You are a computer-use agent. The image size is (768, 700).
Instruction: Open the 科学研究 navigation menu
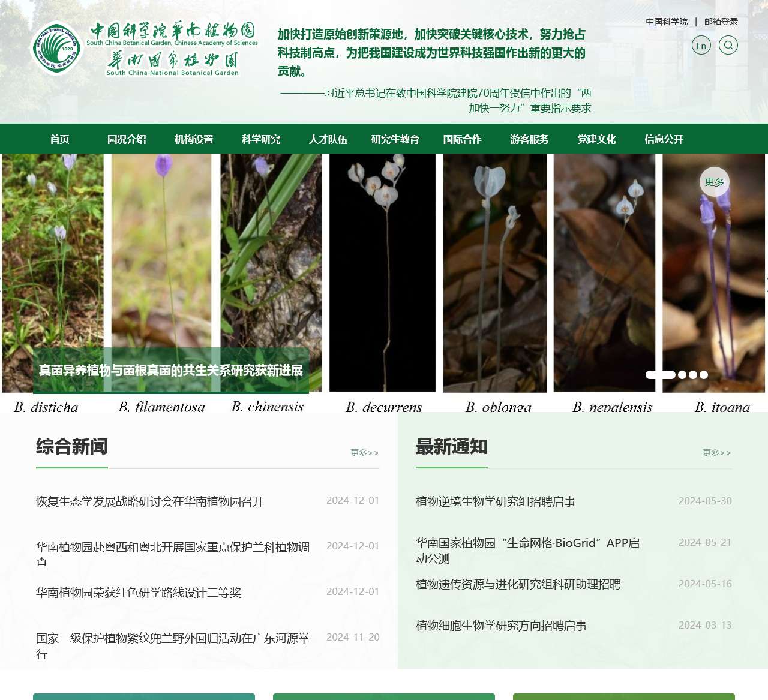click(261, 139)
